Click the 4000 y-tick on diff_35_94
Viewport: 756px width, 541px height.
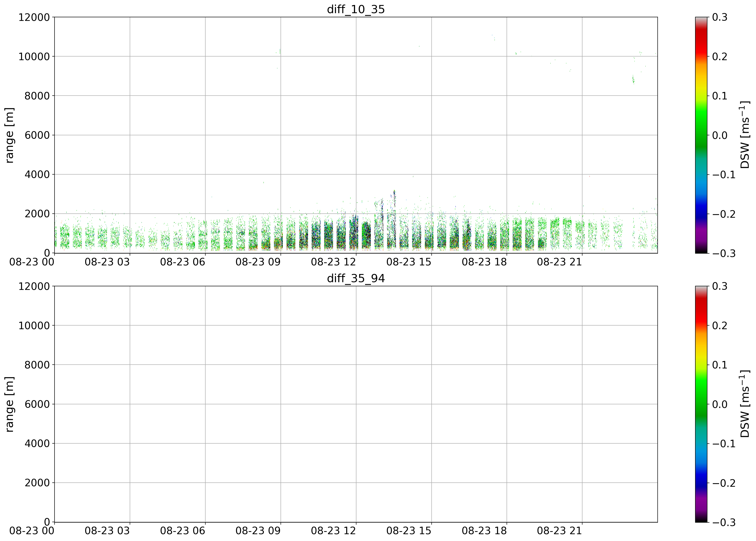(37, 443)
